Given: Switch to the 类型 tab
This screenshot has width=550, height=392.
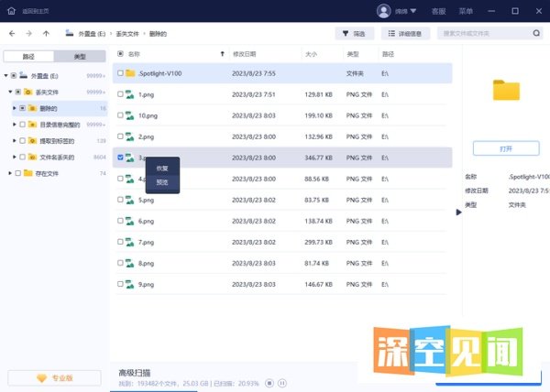Looking at the screenshot, I should point(80,57).
